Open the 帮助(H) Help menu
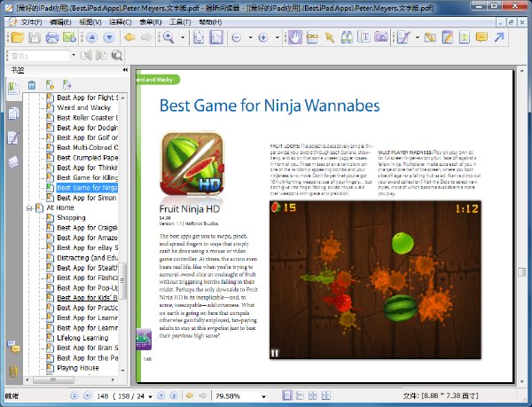 [x=210, y=22]
